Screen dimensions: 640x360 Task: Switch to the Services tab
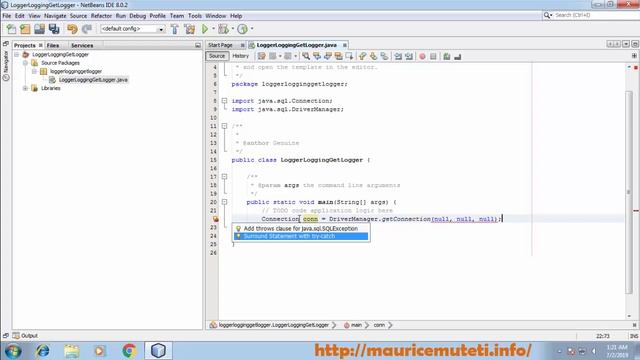coord(82,45)
